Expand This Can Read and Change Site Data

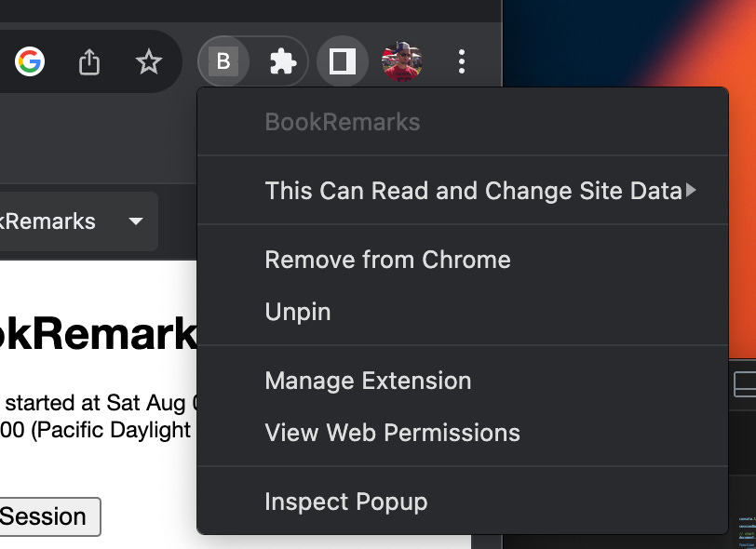[x=463, y=191]
